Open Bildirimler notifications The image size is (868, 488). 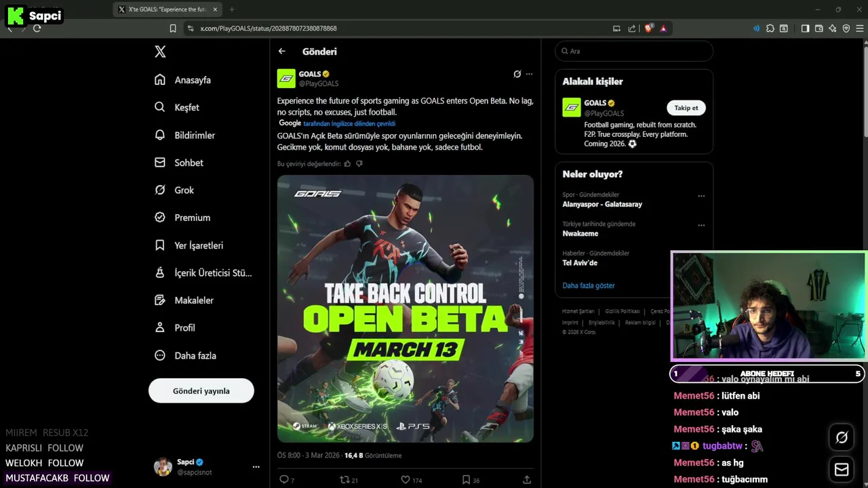pyautogui.click(x=184, y=135)
